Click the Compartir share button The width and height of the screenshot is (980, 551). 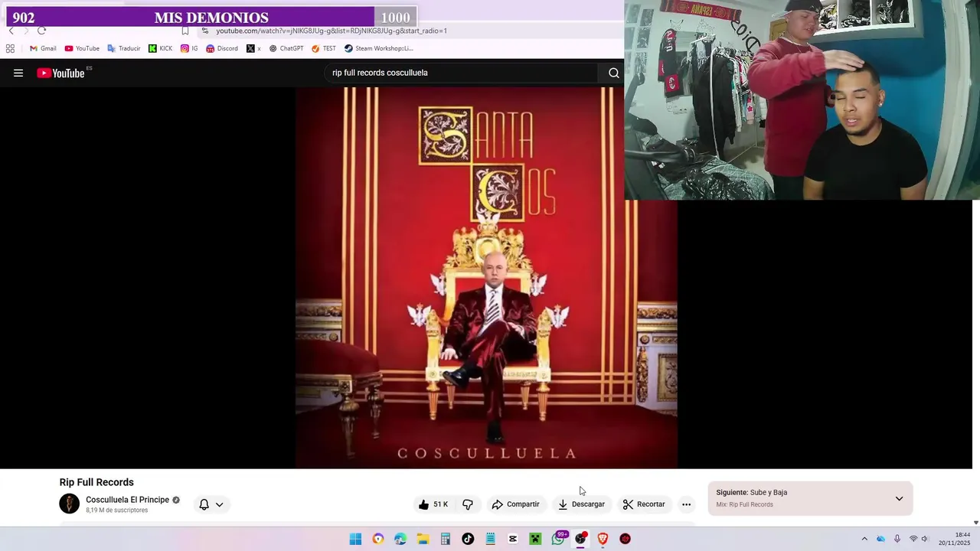515,504
